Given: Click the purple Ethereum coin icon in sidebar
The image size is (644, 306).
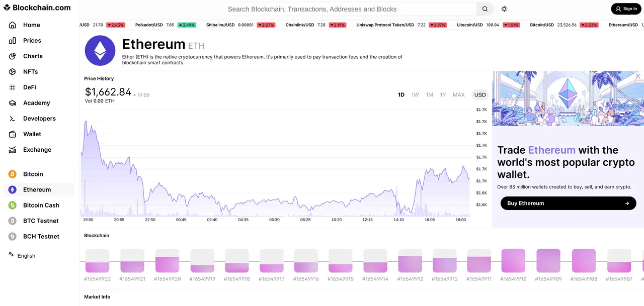Looking at the screenshot, I should tap(13, 189).
